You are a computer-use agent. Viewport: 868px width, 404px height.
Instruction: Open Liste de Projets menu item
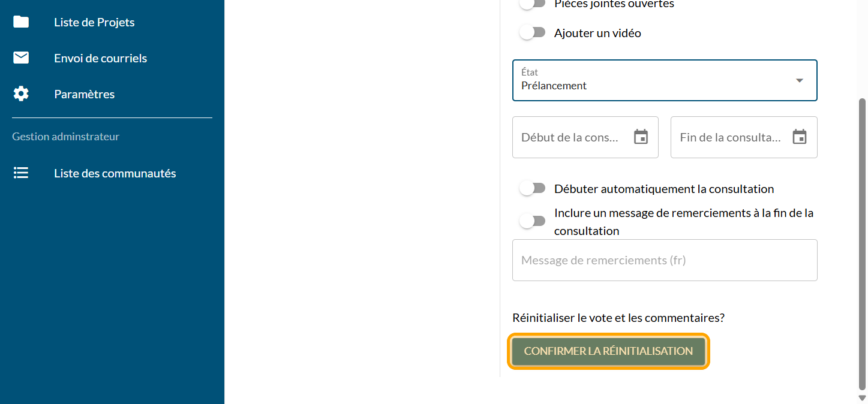[x=94, y=22]
